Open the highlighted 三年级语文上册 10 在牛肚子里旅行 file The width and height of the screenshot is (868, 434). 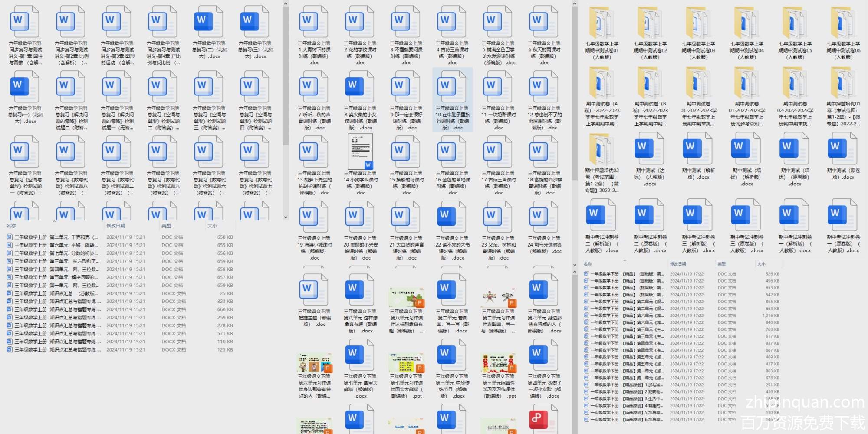(452, 100)
